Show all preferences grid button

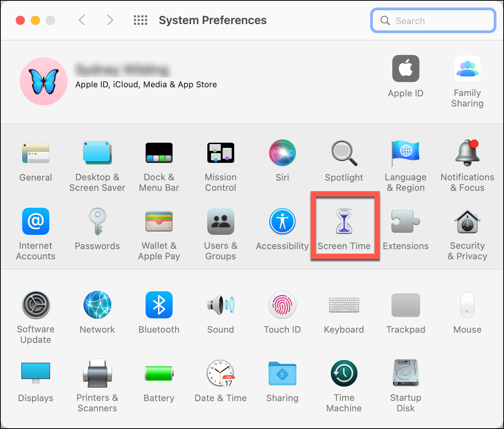coord(141,20)
